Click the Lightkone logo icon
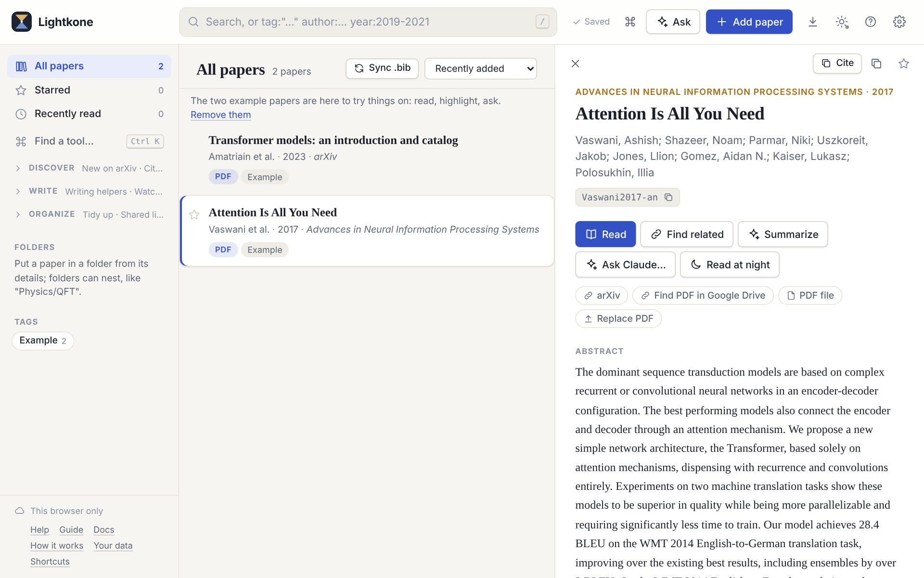The image size is (924, 578). pos(22,22)
